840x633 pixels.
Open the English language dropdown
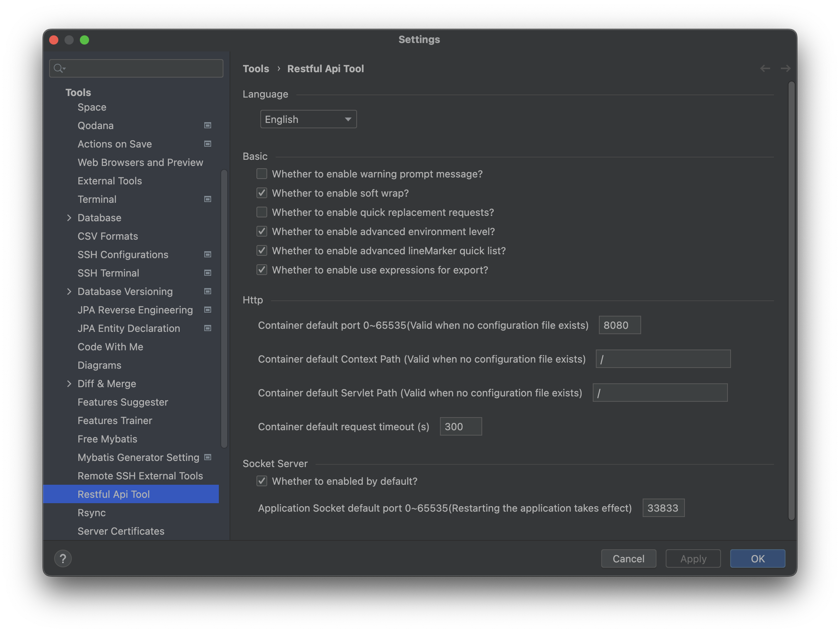tap(308, 119)
